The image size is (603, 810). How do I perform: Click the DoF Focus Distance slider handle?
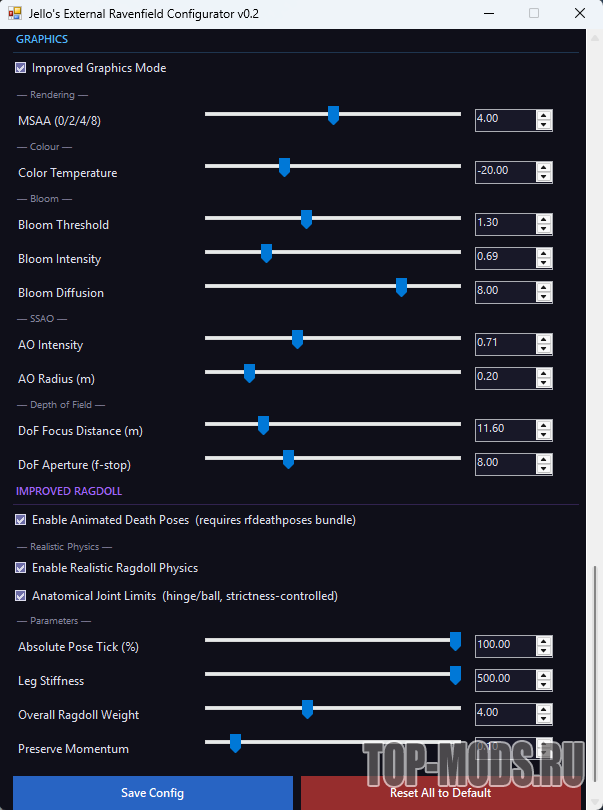click(263, 425)
